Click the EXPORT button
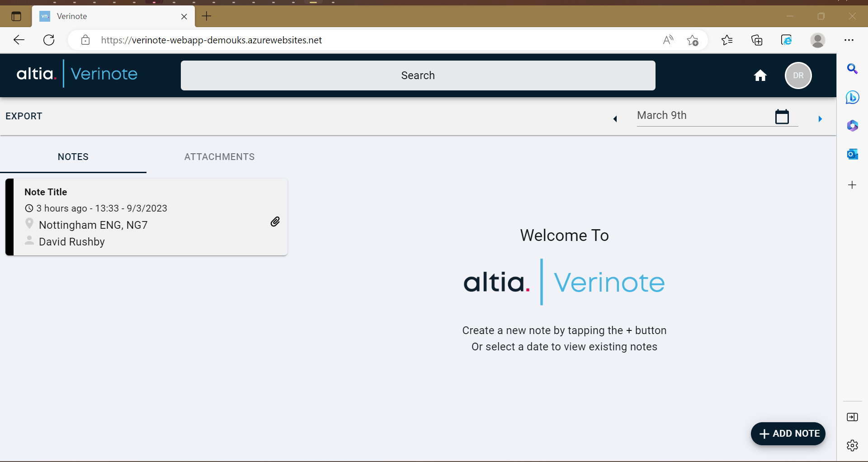Screen dimensions: 868x462 tap(24, 116)
